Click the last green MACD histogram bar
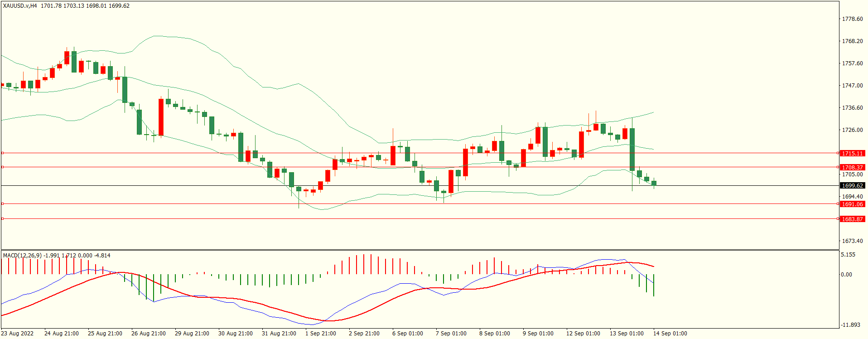This screenshot has height=339, width=868. coord(654,285)
